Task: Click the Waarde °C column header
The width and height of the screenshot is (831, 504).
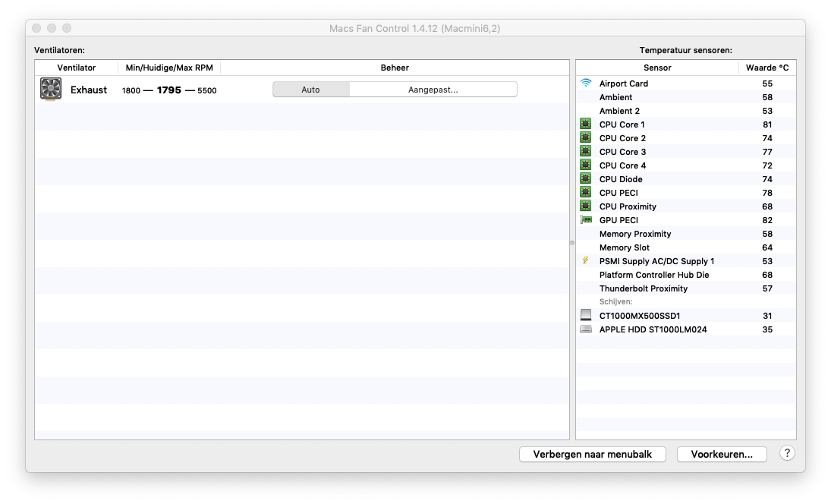Action: tap(767, 68)
